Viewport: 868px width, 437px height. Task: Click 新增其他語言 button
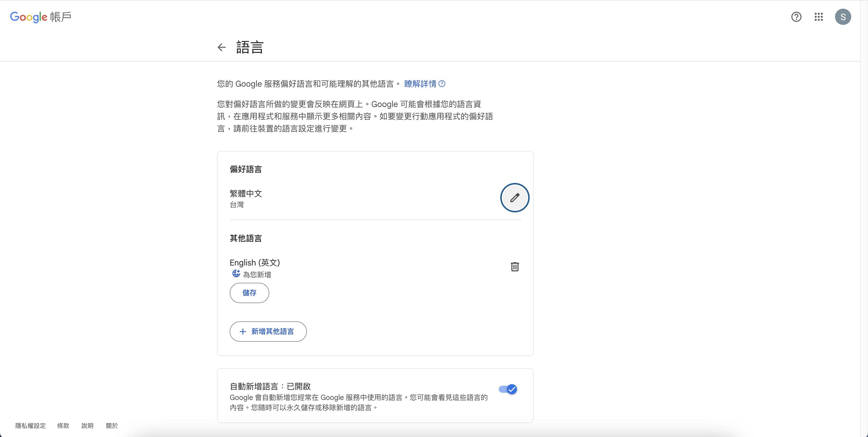tap(268, 332)
